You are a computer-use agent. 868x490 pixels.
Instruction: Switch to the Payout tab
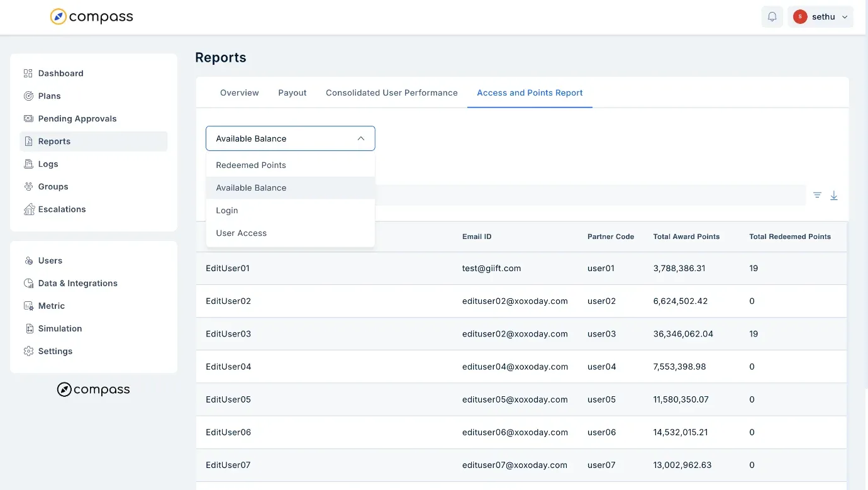click(292, 93)
